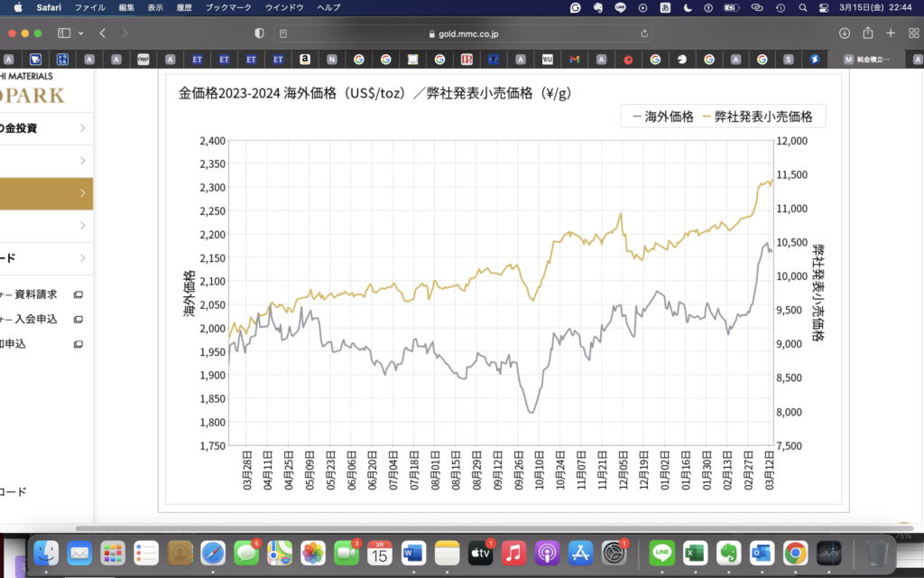924x578 pixels.
Task: Open the 資料請求 link in the sidebar
Action: (x=36, y=294)
